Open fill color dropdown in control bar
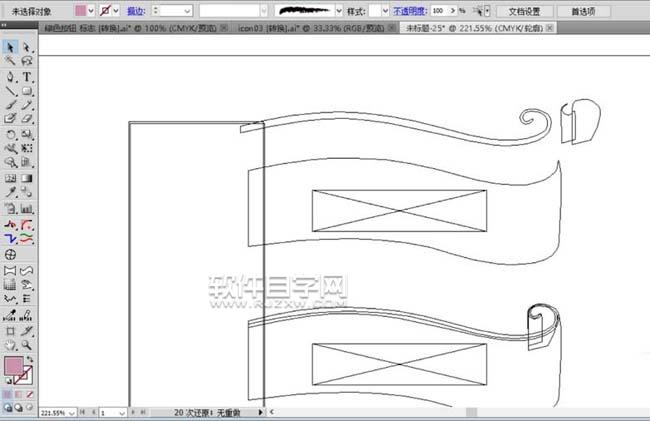Image resolution: width=650 pixels, height=421 pixels. click(91, 11)
